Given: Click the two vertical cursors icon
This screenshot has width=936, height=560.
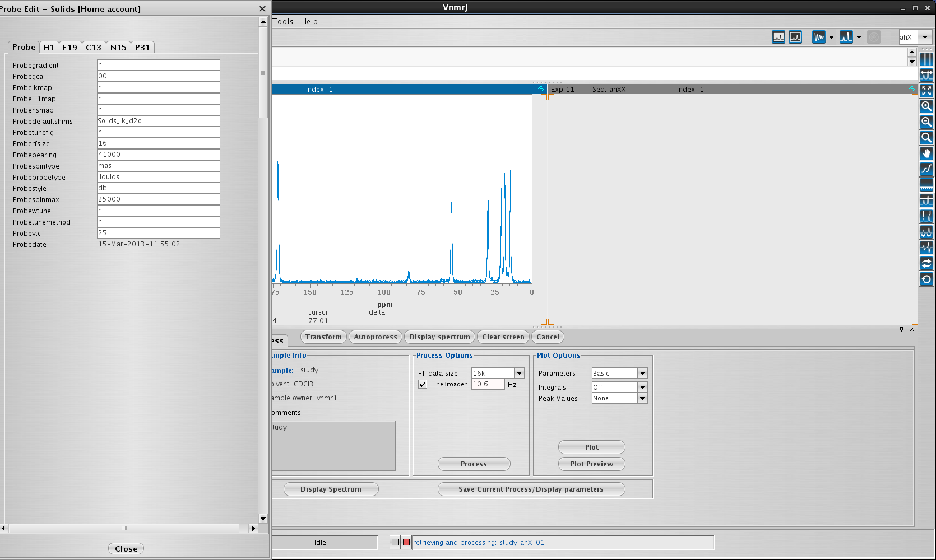Looking at the screenshot, I should click(x=926, y=59).
